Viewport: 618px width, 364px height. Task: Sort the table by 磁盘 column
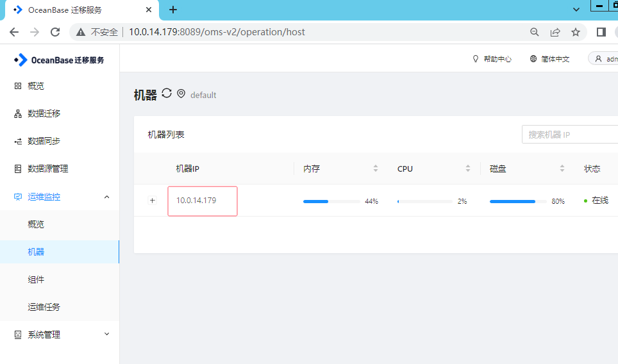click(x=562, y=169)
